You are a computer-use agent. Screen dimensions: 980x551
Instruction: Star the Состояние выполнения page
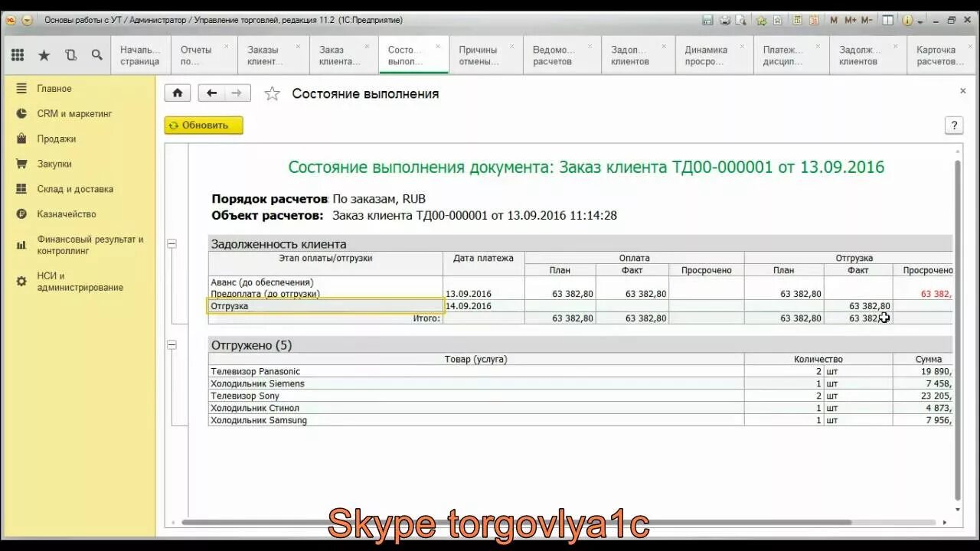pos(272,94)
